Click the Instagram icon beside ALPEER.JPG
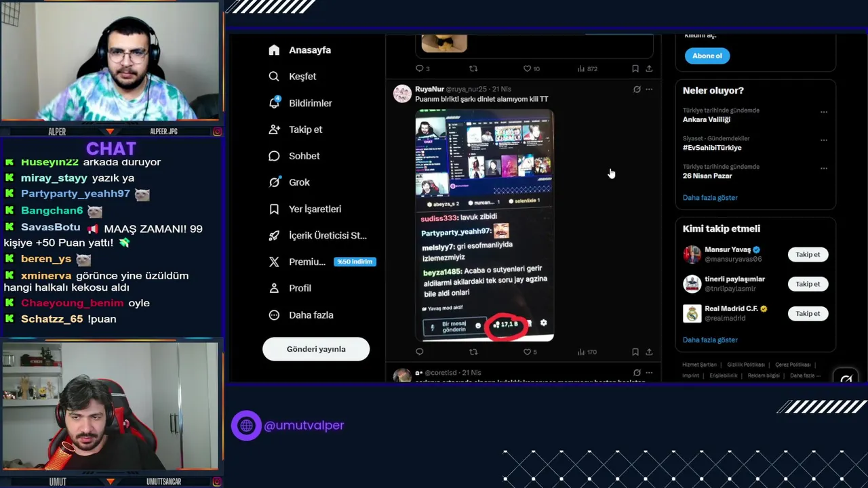 [217, 131]
